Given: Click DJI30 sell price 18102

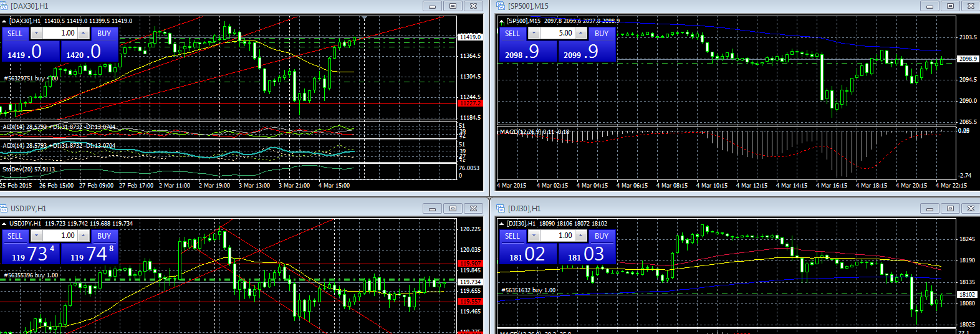Looking at the screenshot, I should (528, 254).
